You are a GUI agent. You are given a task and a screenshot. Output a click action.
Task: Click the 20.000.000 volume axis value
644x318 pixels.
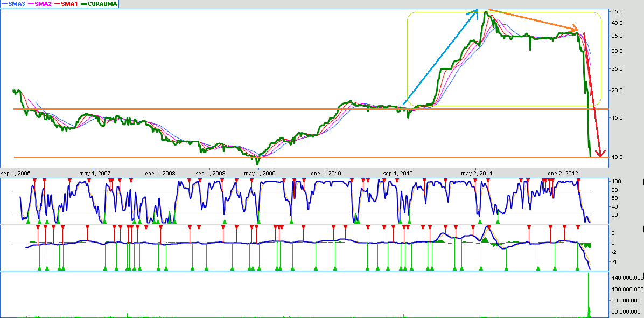(625, 312)
